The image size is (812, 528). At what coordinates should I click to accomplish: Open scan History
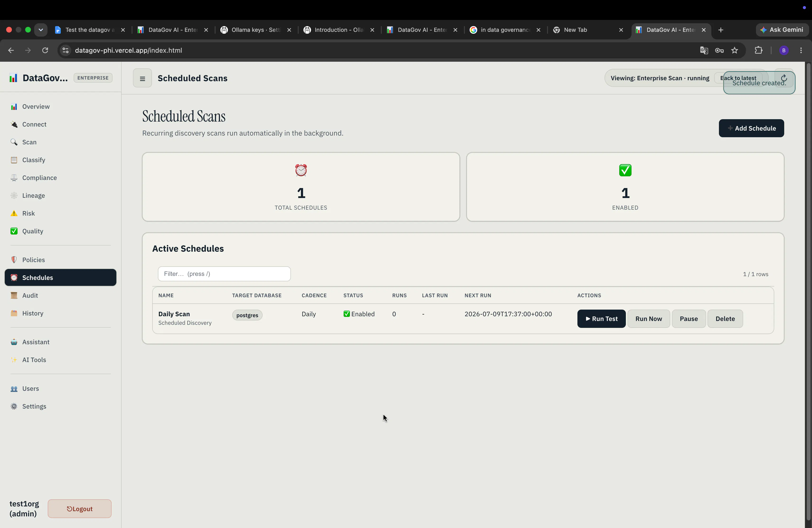[60, 313]
